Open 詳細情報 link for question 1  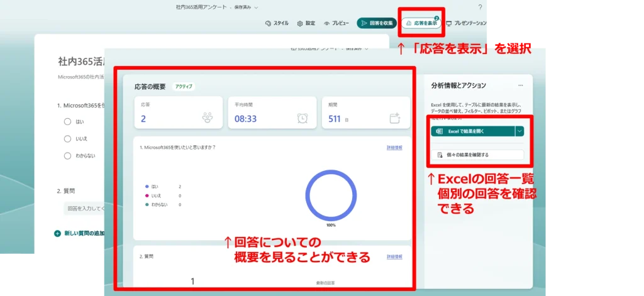(x=394, y=148)
